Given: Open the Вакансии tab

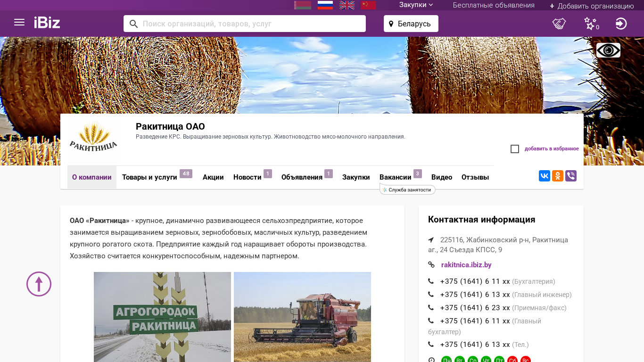Looking at the screenshot, I should (x=396, y=177).
